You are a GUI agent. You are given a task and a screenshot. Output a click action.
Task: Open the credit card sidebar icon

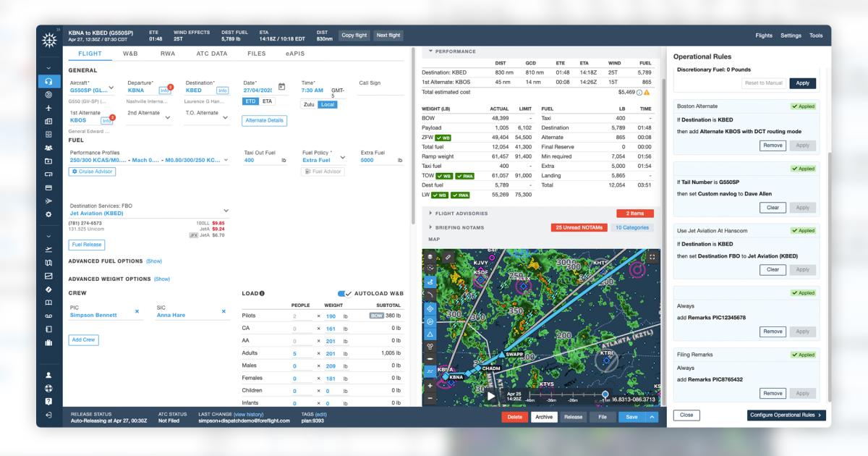[x=48, y=187]
